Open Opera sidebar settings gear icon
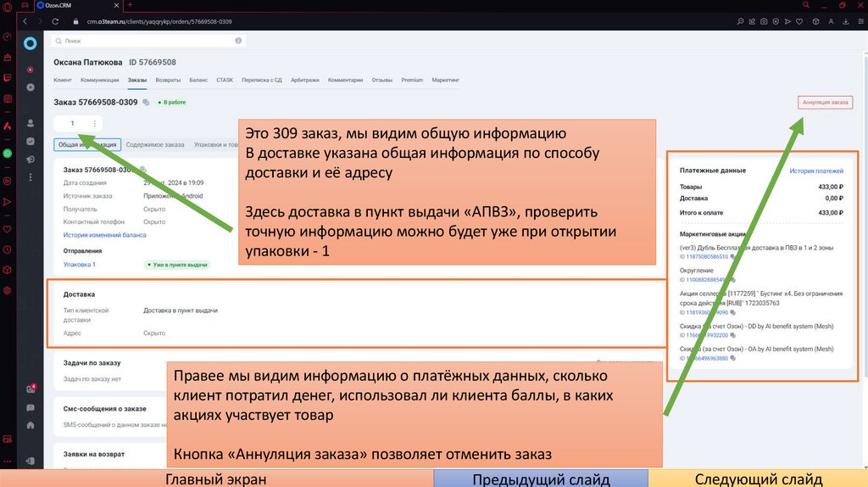The height and width of the screenshot is (487, 868). click(7, 290)
